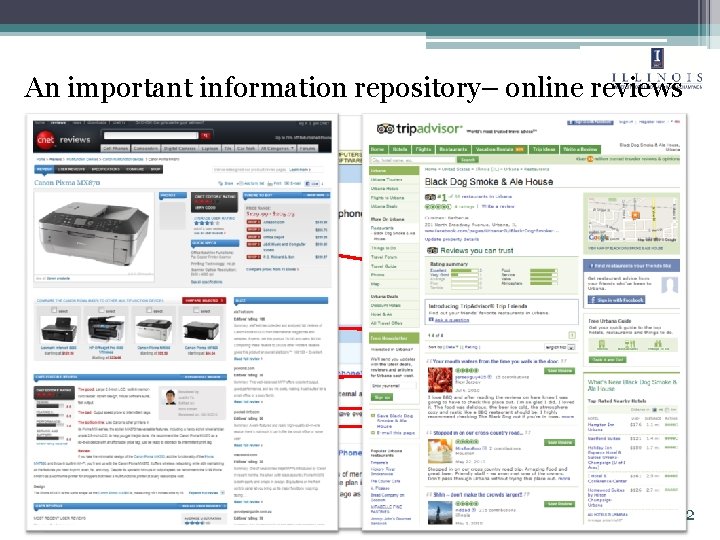Click Update property details link

[452, 239]
